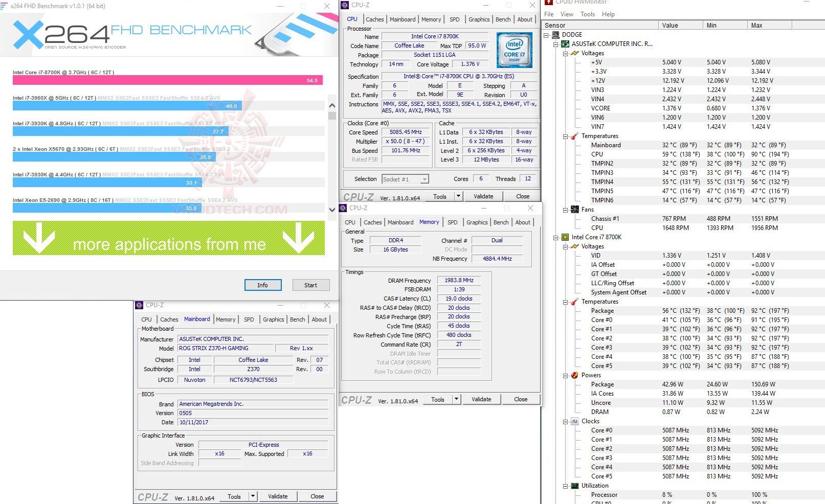Click the up arrow of the benchmark results scrollbar
825x504 pixels.
[x=332, y=105]
